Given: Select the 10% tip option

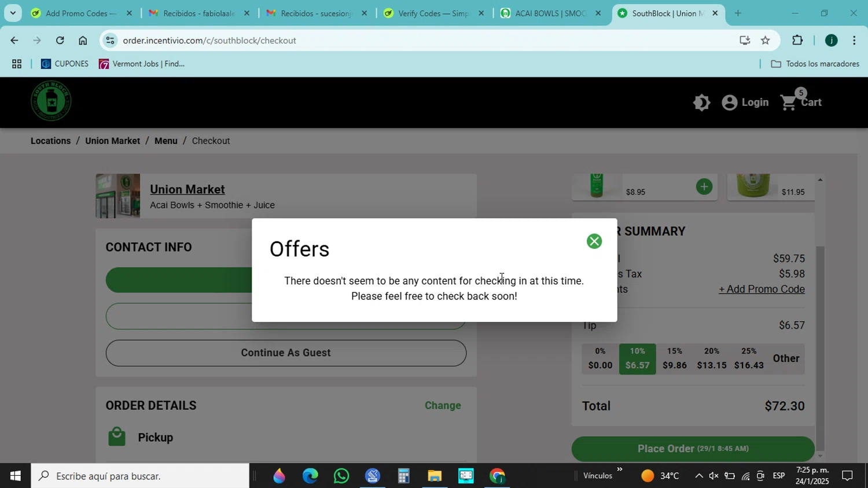Looking at the screenshot, I should point(637,358).
